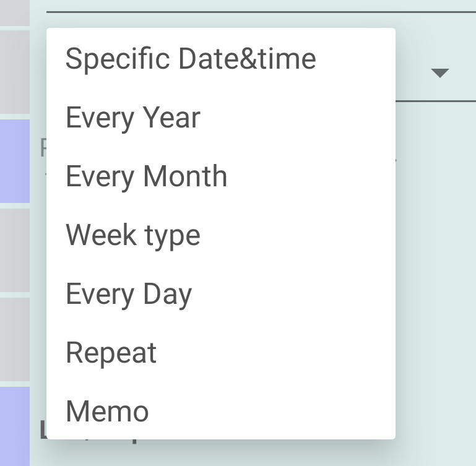Choose the Every Day entry
Image resolution: width=476 pixels, height=466 pixels.
click(129, 294)
